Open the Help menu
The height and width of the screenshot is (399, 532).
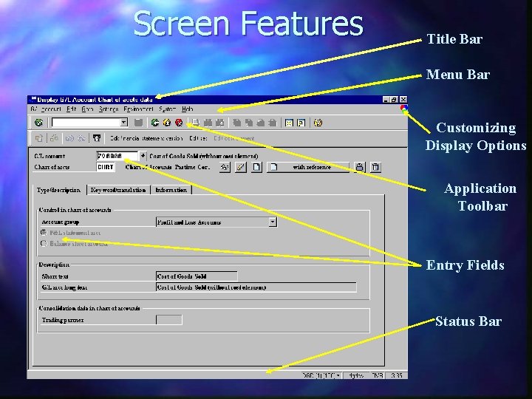(187, 109)
